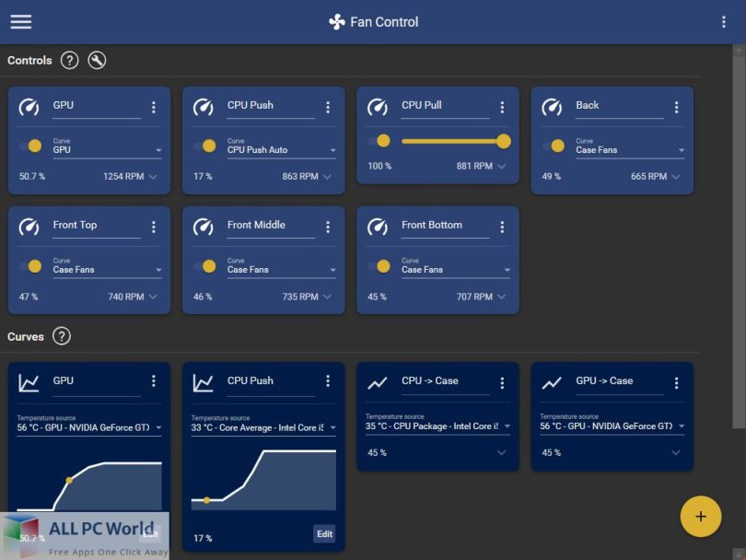Open GPU -> Case temperature source dropdown
Viewport: 746px width, 560px height.
[x=612, y=424]
